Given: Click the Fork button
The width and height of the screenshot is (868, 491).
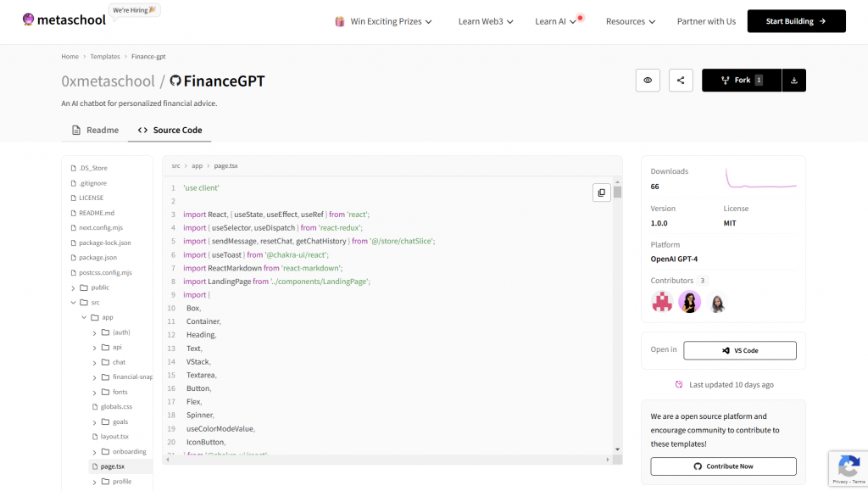Looking at the screenshot, I should point(741,80).
